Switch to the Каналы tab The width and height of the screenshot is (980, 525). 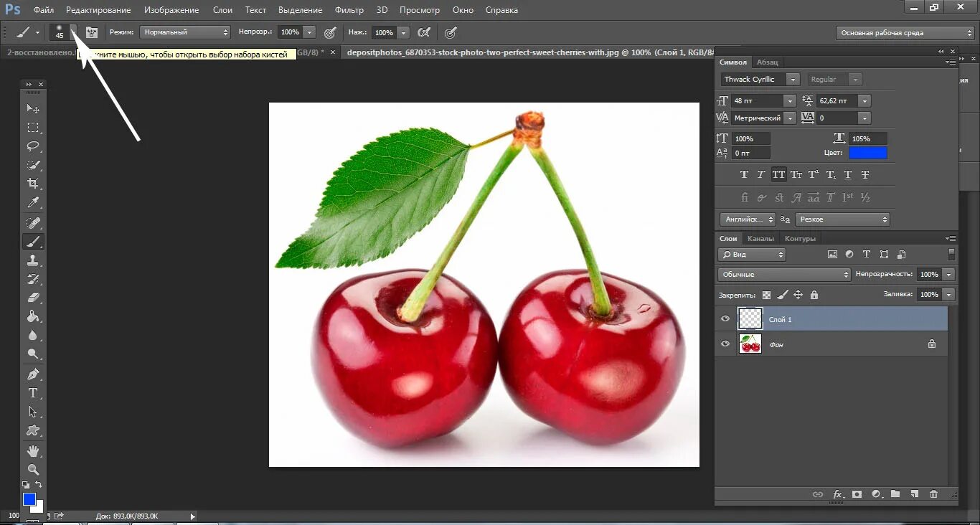[760, 239]
